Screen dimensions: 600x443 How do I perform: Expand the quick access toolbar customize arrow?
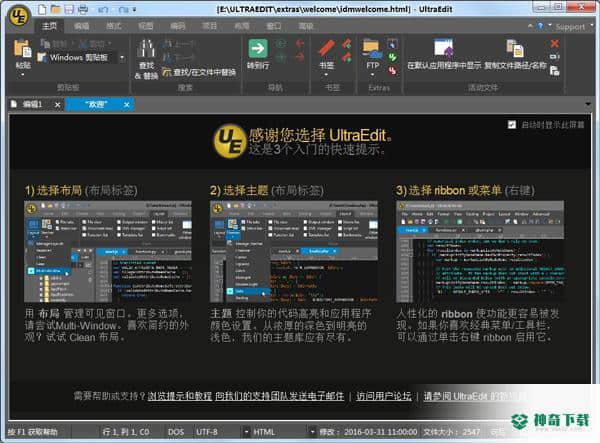coord(135,10)
